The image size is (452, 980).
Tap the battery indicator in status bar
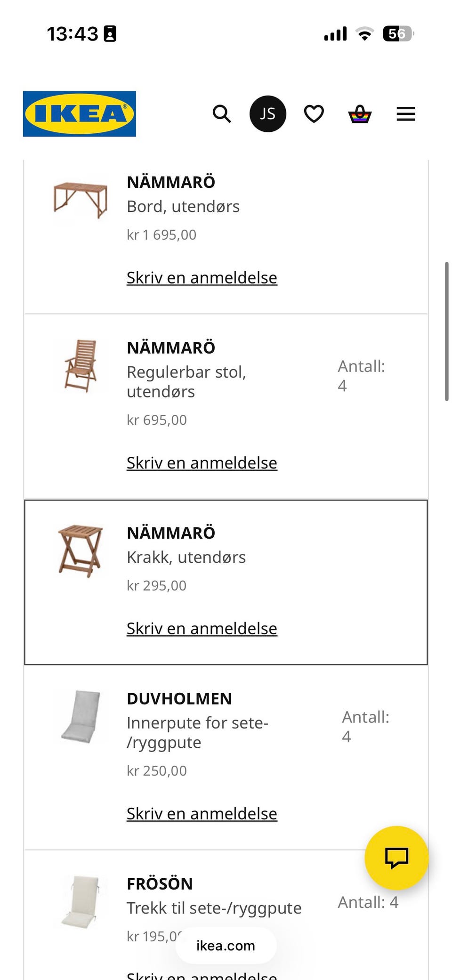[398, 33]
